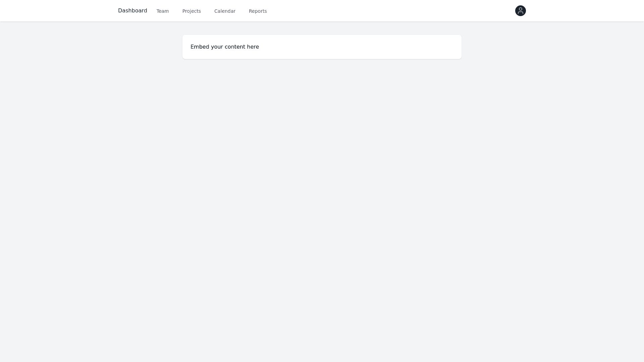Open the Reports navigation item

tap(258, 11)
